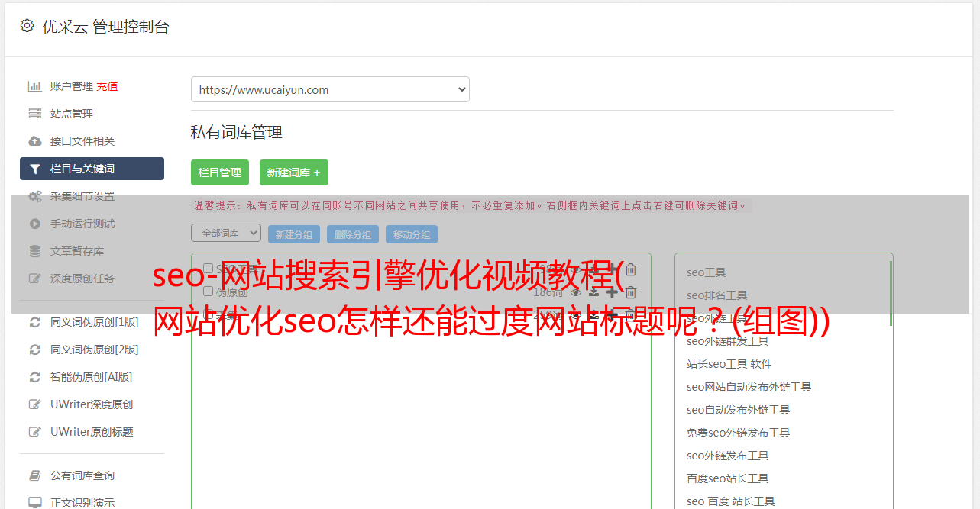Screen dimensions: 980x509
Task: Click the green 栏目管理 button
Action: click(220, 172)
